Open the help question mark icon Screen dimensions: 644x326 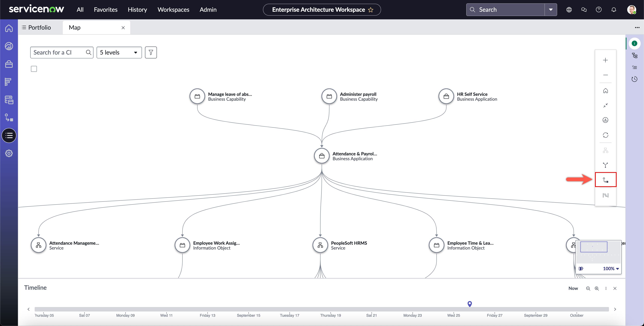tap(599, 10)
